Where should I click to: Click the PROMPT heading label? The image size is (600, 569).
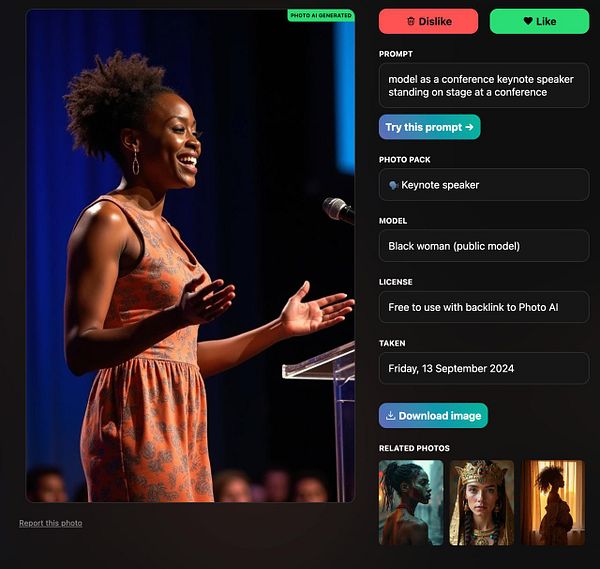[x=396, y=54]
